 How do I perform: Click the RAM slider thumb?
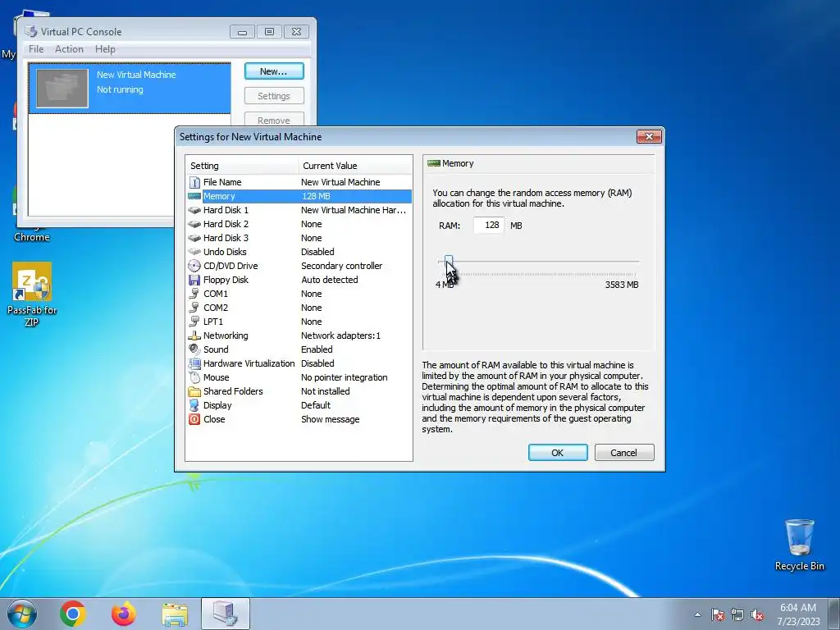(449, 262)
